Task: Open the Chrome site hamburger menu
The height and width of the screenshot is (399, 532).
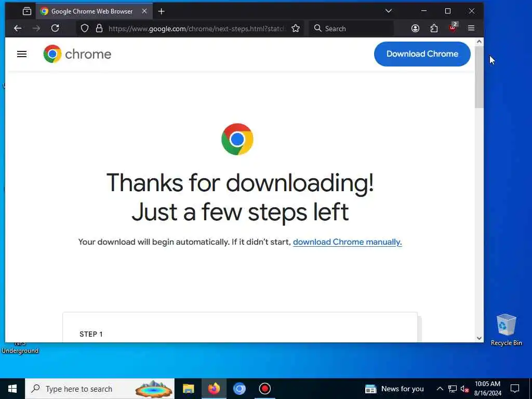Action: 22,54
